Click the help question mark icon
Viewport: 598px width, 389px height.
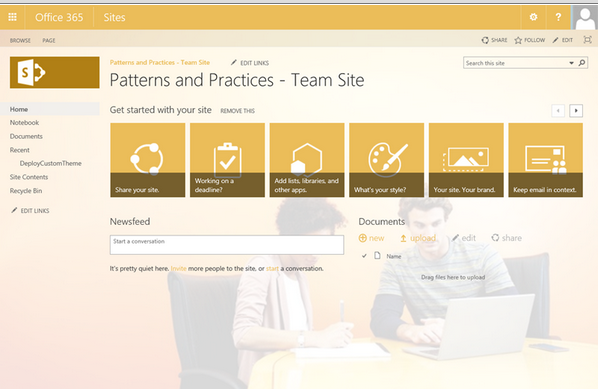point(558,17)
